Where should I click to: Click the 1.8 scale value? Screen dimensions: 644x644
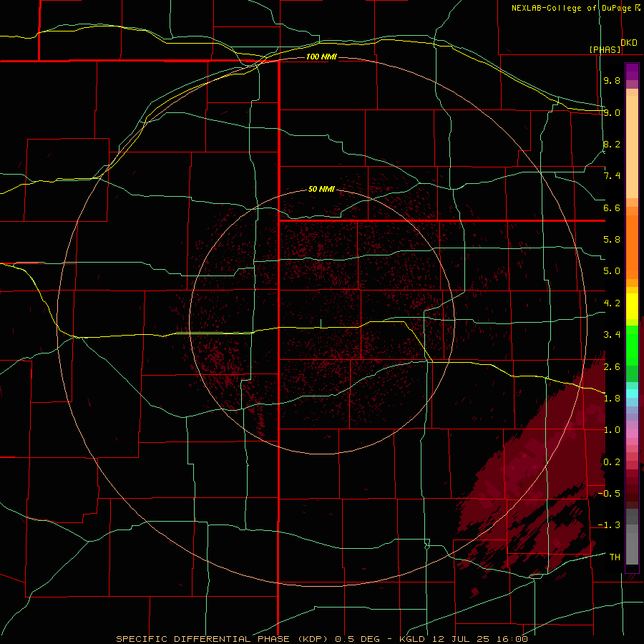[612, 399]
